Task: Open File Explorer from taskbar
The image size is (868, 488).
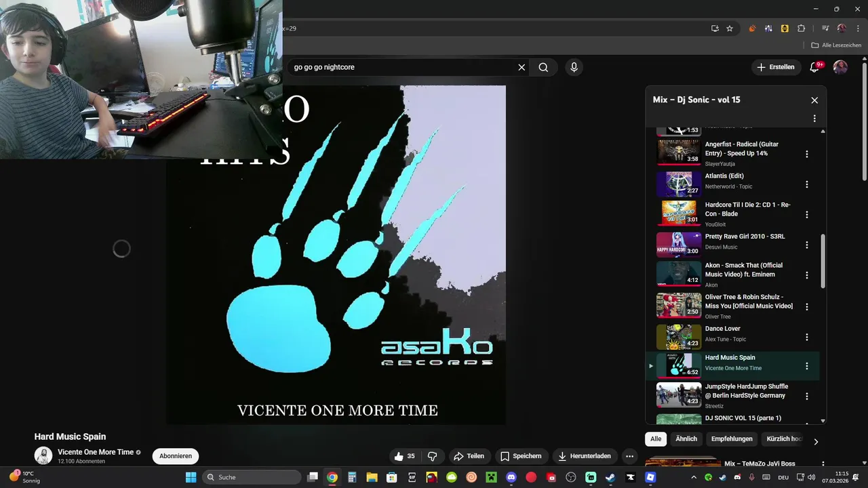Action: pos(372,477)
